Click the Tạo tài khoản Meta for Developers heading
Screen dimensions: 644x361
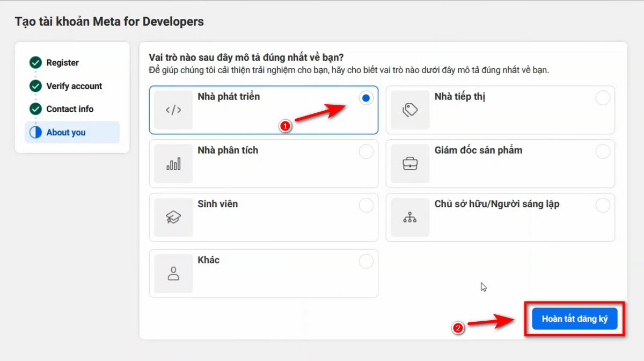109,21
